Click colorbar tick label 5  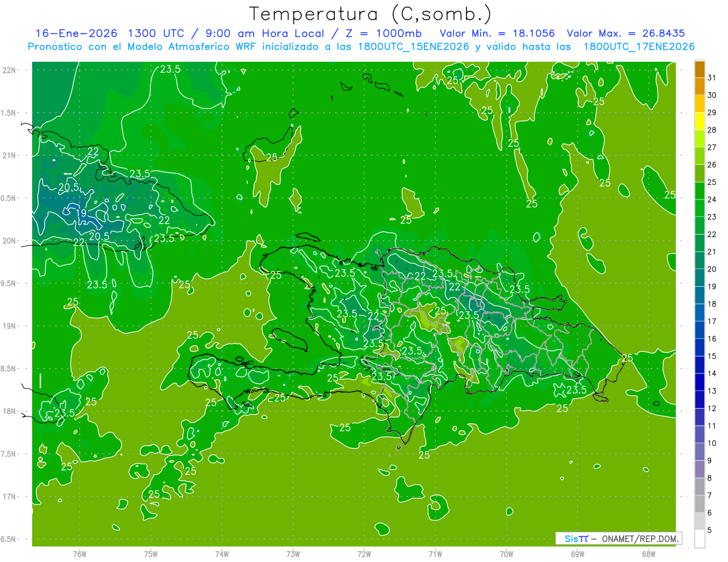coord(710,530)
